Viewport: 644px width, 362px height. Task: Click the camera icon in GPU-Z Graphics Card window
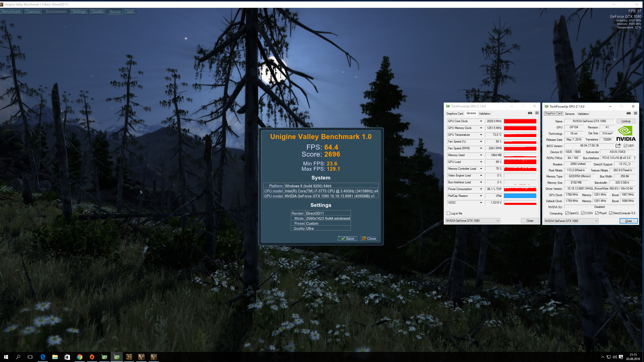629,113
